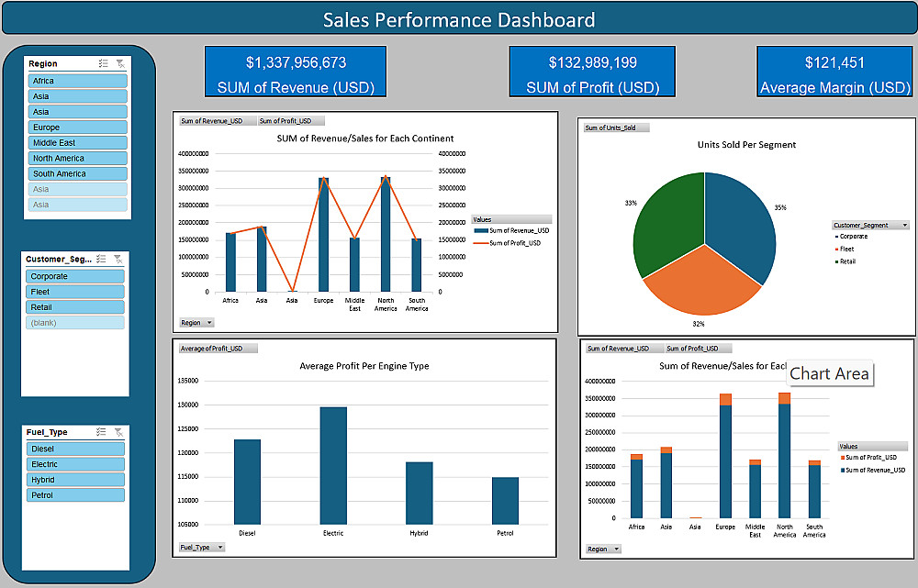Select 'SUM of Revenue/Sales for Each Continent' title
Viewport: 918px width, 588px height.
coord(364,139)
